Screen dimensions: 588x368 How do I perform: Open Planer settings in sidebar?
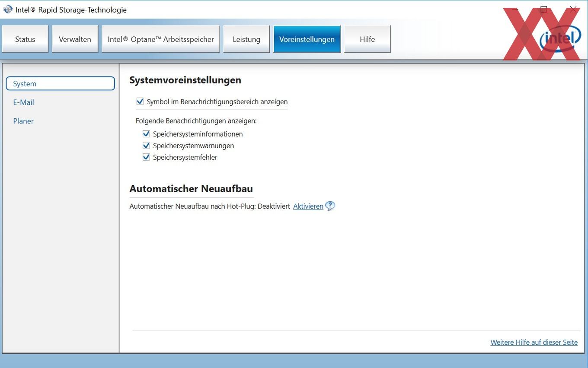tap(23, 121)
